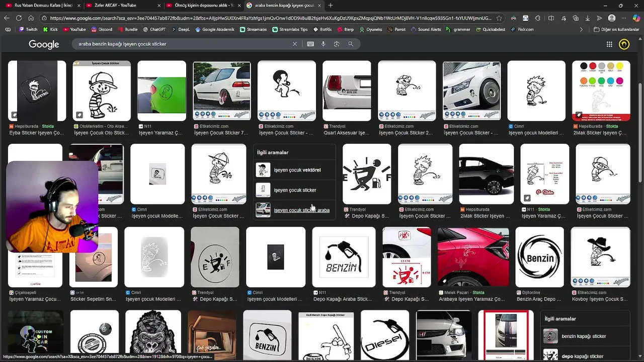Screen dimensions: 644x362
Task: Select related search depo kapağı sticker
Action: tap(586, 355)
